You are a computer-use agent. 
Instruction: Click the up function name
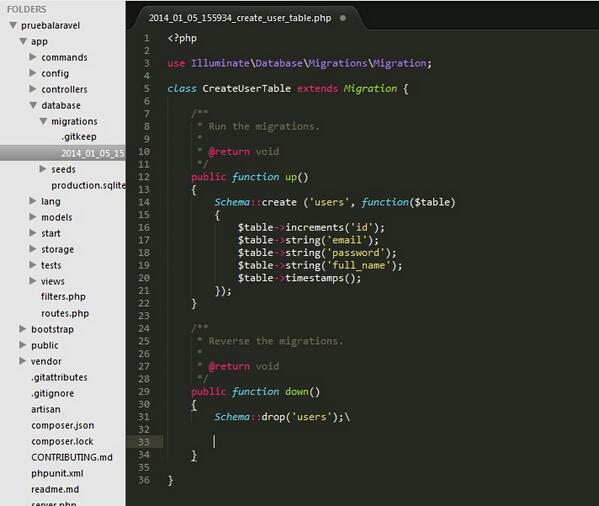pyautogui.click(x=291, y=177)
